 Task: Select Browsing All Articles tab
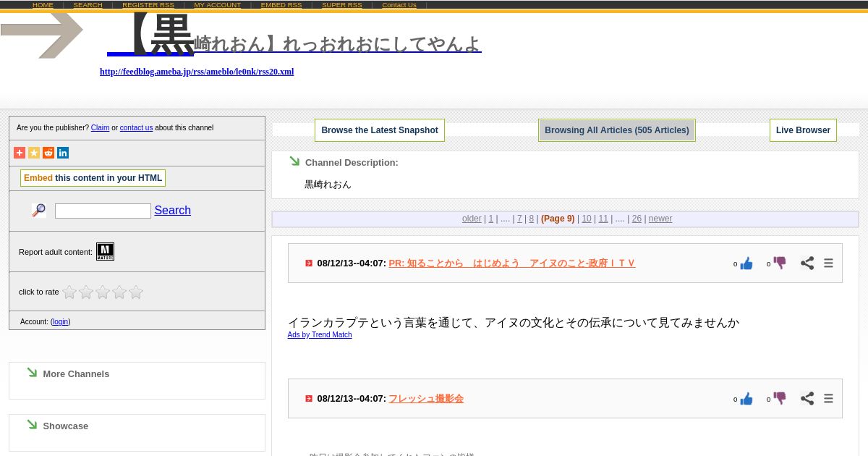point(617,130)
